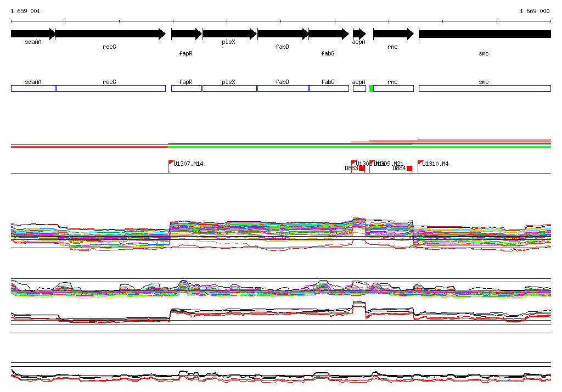Click the black smc gene bar
Screen dimensions: 562x392
(x=485, y=34)
